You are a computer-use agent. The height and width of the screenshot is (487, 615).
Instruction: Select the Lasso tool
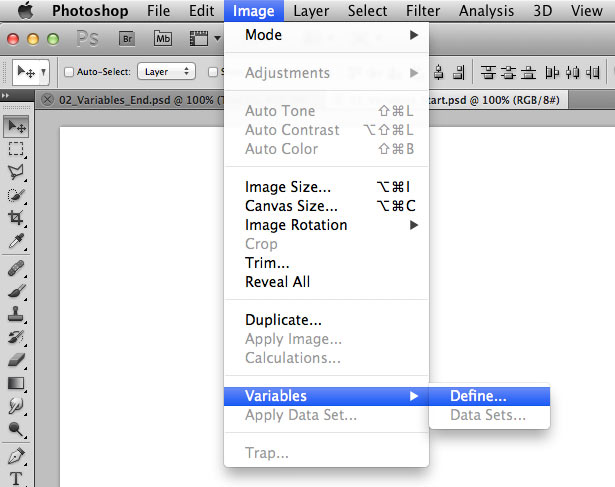16,172
